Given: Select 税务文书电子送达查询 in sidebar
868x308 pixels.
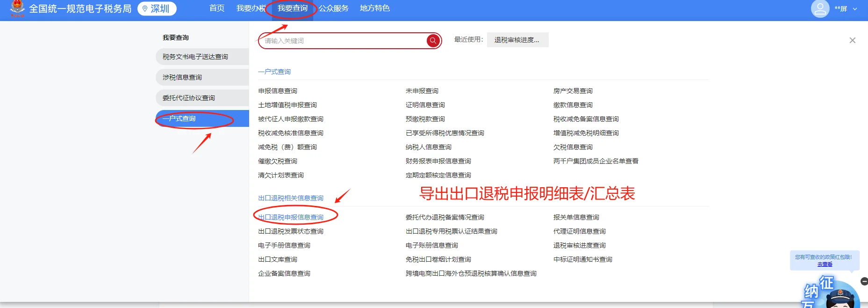Looking at the screenshot, I should point(202,57).
